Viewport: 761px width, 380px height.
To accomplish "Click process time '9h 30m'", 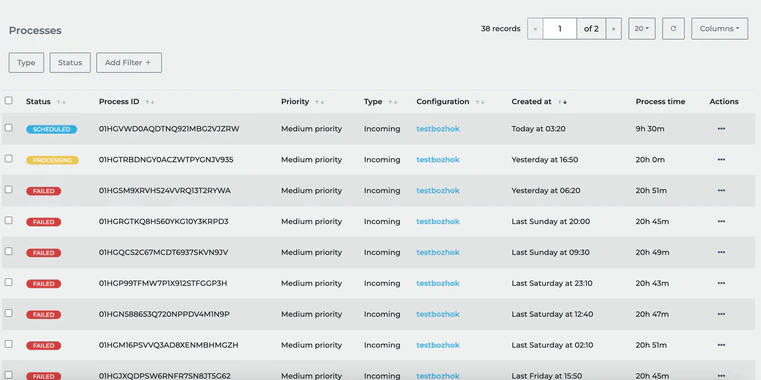I will [x=650, y=129].
